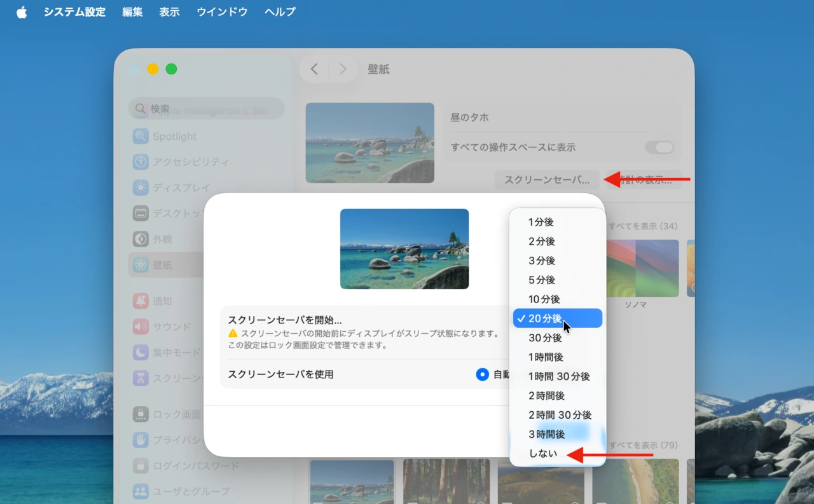
Task: Select the Spotlight icon in the sidebar
Action: 141,136
